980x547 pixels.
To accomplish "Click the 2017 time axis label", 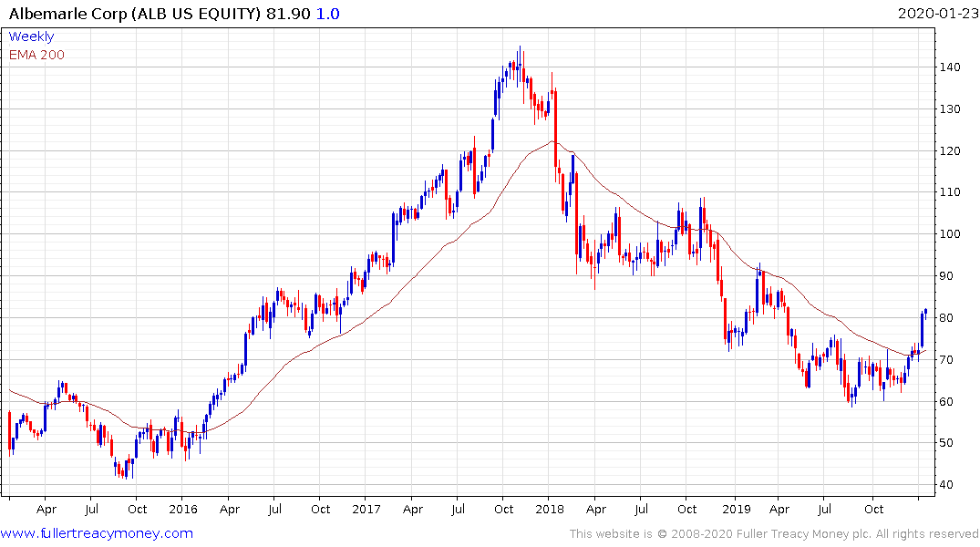I will pyautogui.click(x=366, y=509).
